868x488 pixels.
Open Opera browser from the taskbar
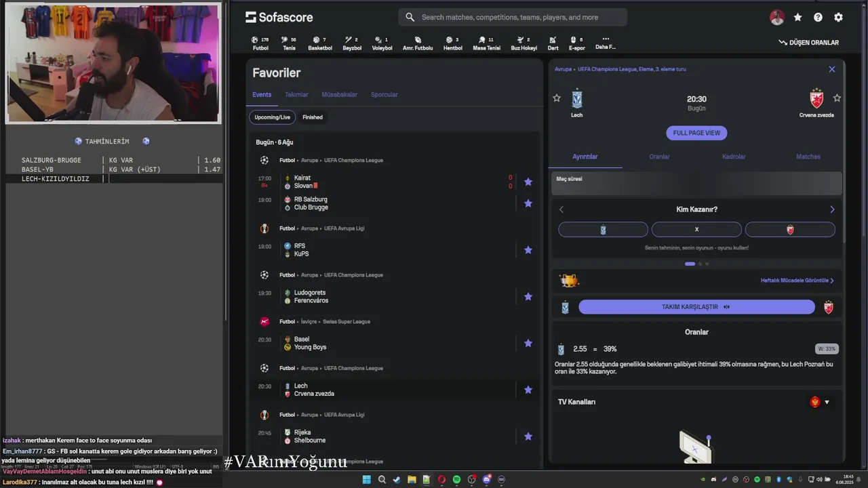(441, 480)
